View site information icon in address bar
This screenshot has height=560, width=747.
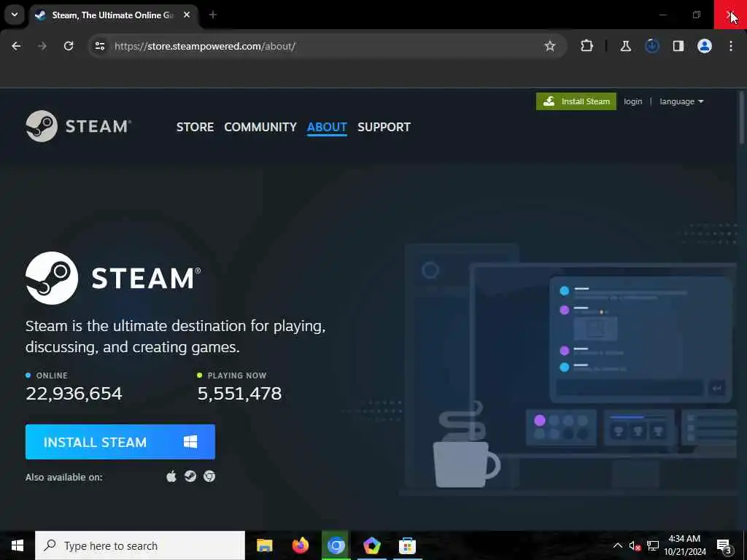coord(100,46)
